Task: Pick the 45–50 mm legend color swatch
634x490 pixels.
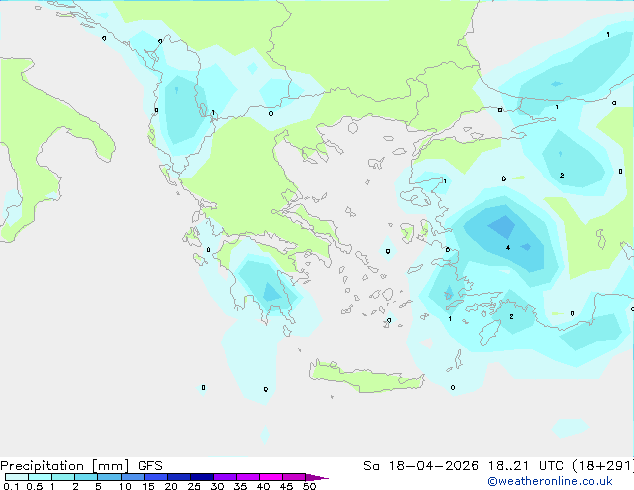Action: (x=294, y=477)
